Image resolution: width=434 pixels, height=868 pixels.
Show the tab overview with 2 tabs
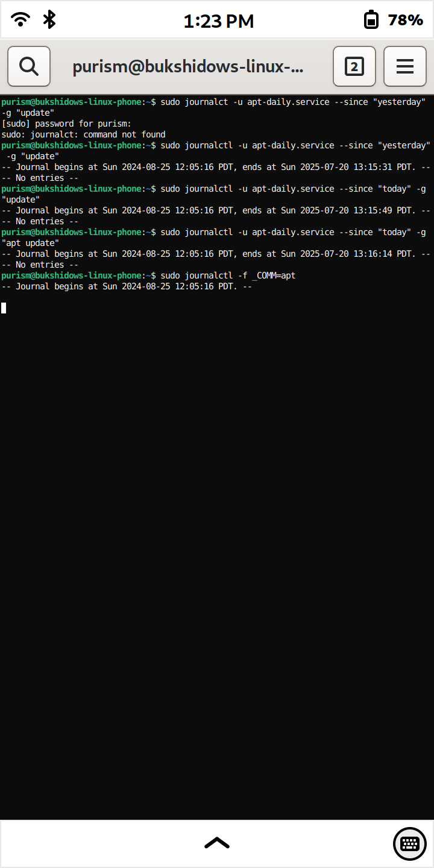(354, 66)
